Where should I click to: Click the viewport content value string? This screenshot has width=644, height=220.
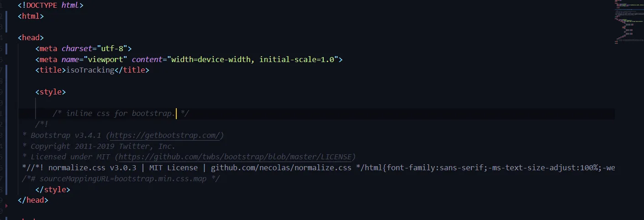tap(253, 59)
